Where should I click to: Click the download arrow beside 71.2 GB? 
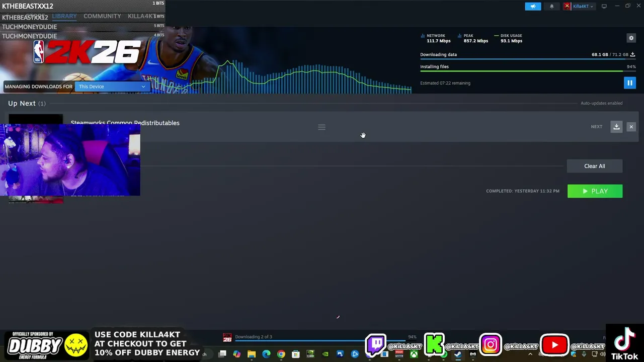point(633,54)
